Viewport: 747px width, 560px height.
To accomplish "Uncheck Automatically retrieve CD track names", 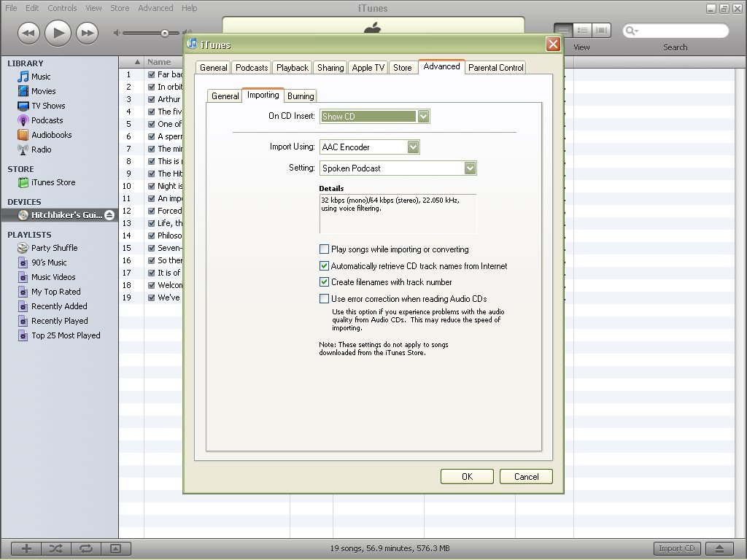I will pos(325,265).
